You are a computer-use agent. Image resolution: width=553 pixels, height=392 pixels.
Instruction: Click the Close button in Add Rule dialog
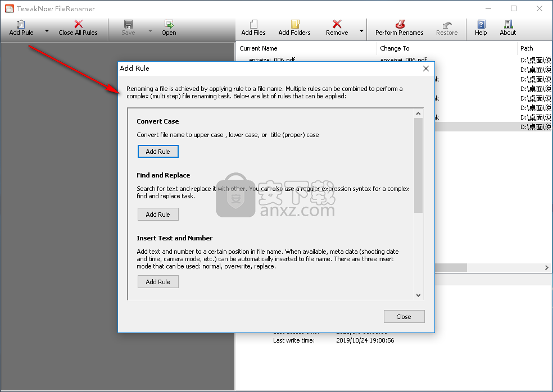(x=404, y=317)
